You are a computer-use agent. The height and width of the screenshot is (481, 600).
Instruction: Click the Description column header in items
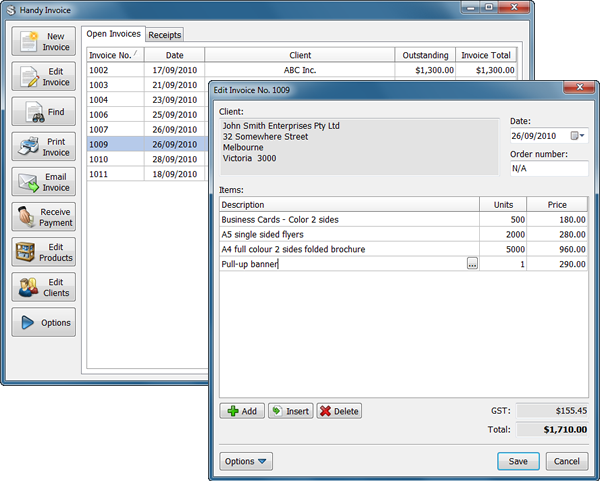click(349, 205)
